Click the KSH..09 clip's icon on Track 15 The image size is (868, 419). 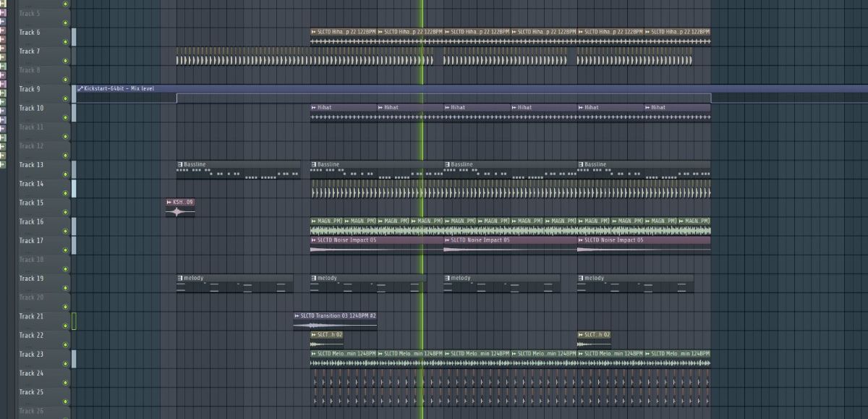[x=169, y=202]
